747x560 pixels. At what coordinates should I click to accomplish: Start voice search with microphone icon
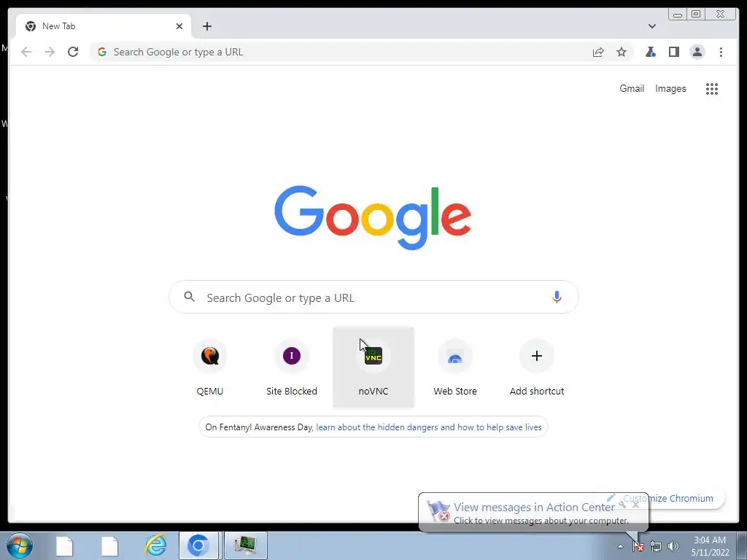[557, 297]
